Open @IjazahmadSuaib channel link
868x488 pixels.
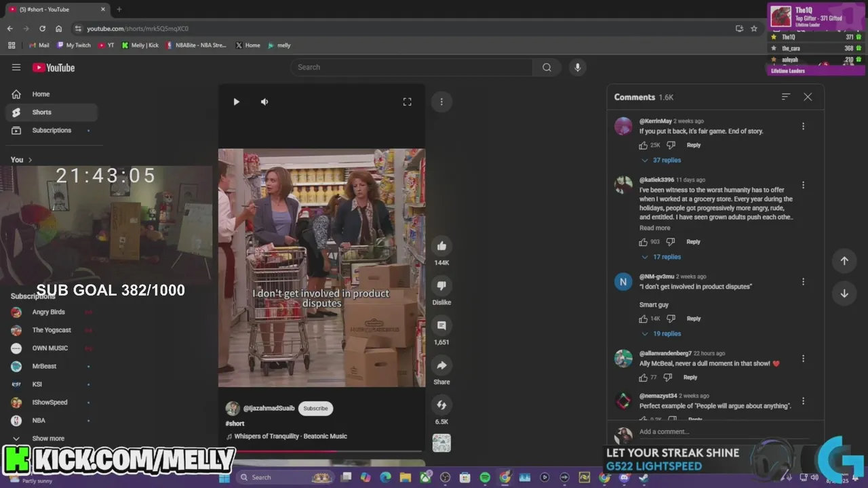coord(269,408)
